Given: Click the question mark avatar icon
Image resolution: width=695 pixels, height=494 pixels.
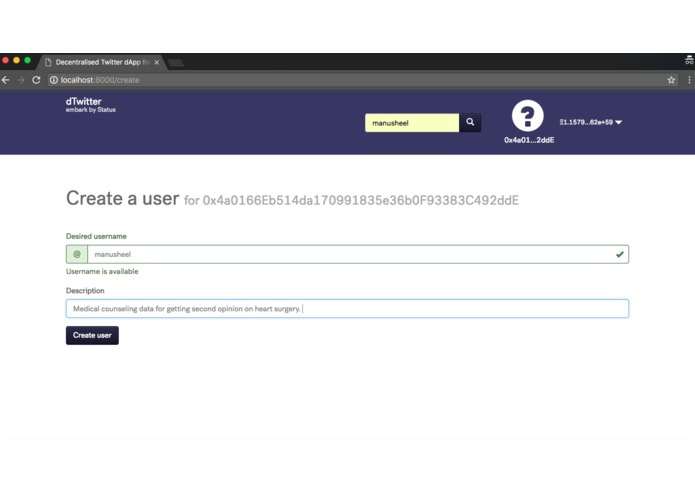Looking at the screenshot, I should 527,116.
